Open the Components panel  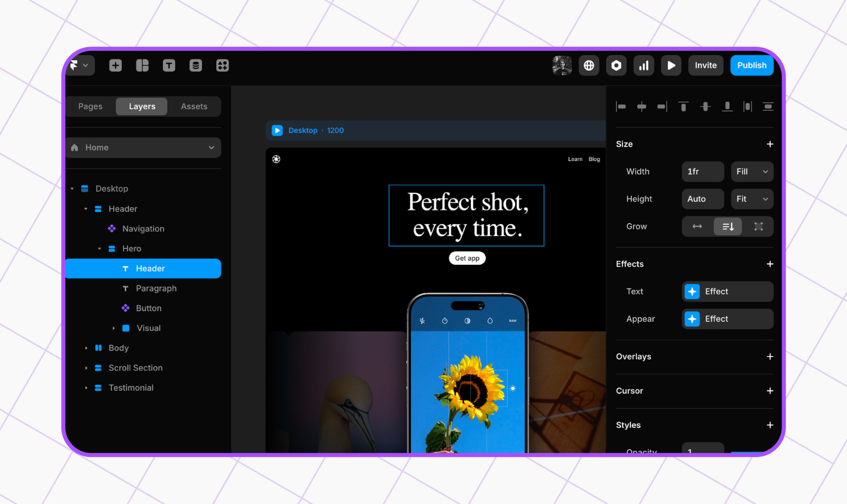pyautogui.click(x=222, y=65)
